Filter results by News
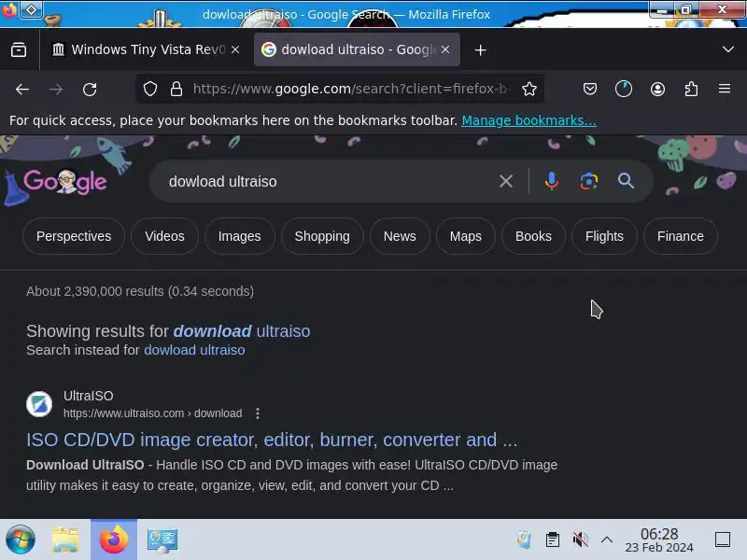This screenshot has width=747, height=560. click(x=400, y=236)
